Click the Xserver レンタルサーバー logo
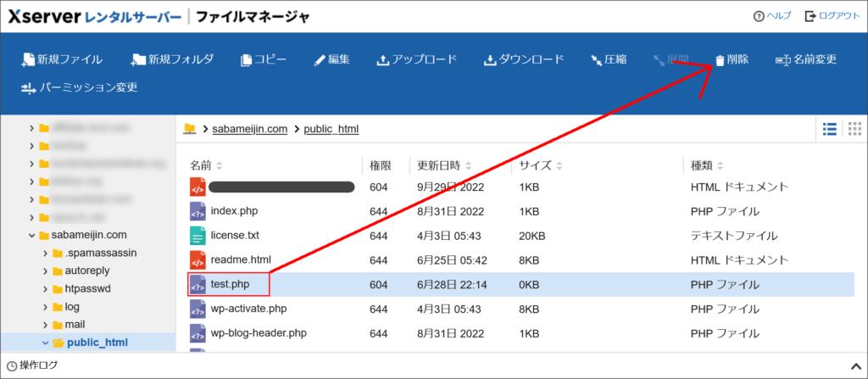The height and width of the screenshot is (379, 868). [95, 17]
